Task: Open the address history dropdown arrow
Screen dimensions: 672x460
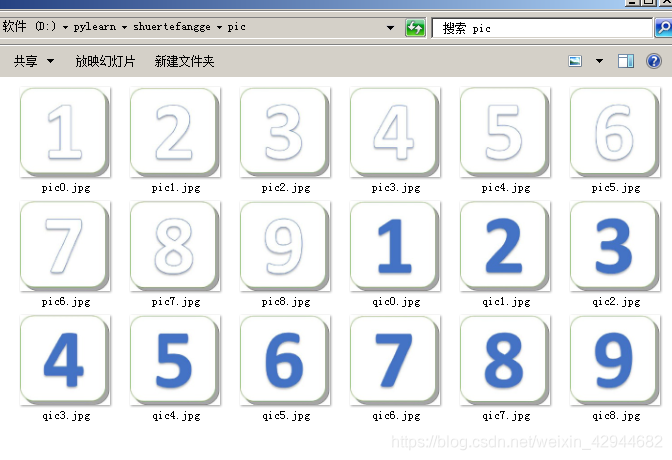Action: [x=390, y=28]
